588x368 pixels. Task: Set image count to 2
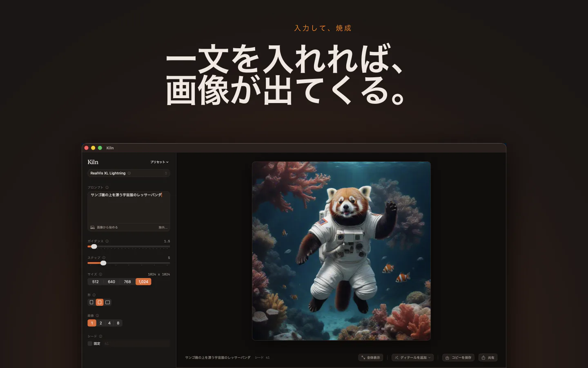(101, 323)
